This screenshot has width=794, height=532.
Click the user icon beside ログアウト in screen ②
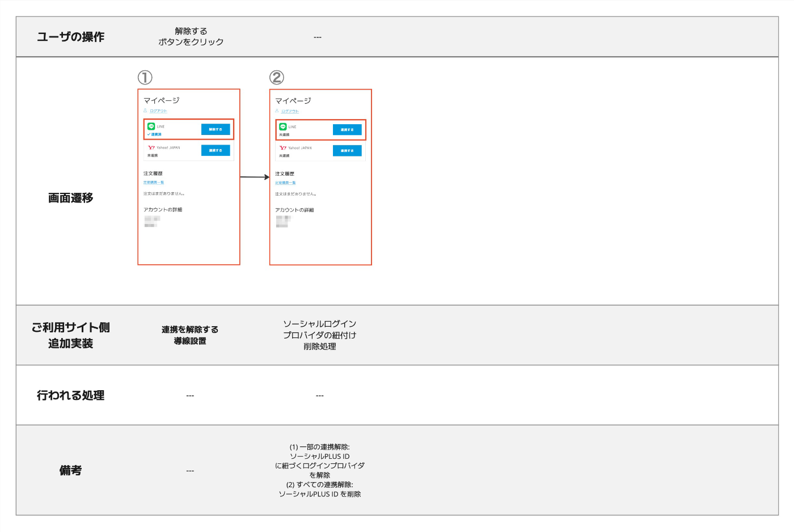(x=277, y=111)
